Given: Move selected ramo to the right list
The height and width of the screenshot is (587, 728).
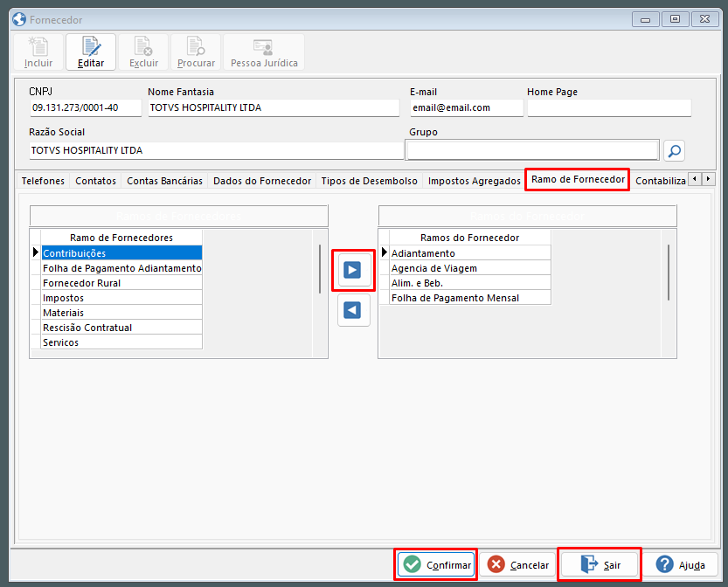Looking at the screenshot, I should click(352, 270).
